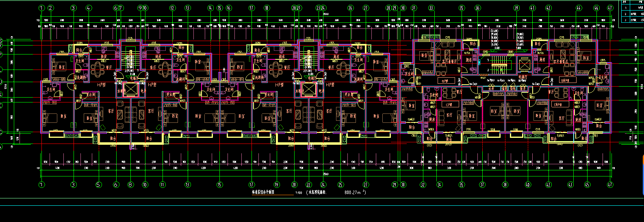The height and width of the screenshot is (222, 644).
Task: Select the 电梯厅 room label
Action: pos(523,77)
